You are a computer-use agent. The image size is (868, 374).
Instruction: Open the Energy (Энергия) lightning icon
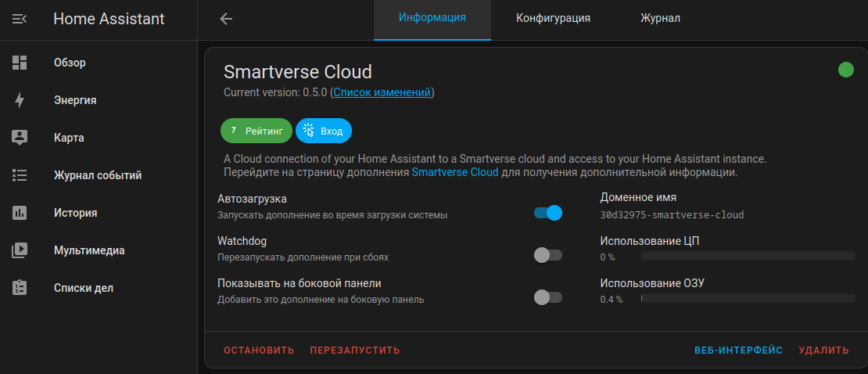(x=20, y=100)
